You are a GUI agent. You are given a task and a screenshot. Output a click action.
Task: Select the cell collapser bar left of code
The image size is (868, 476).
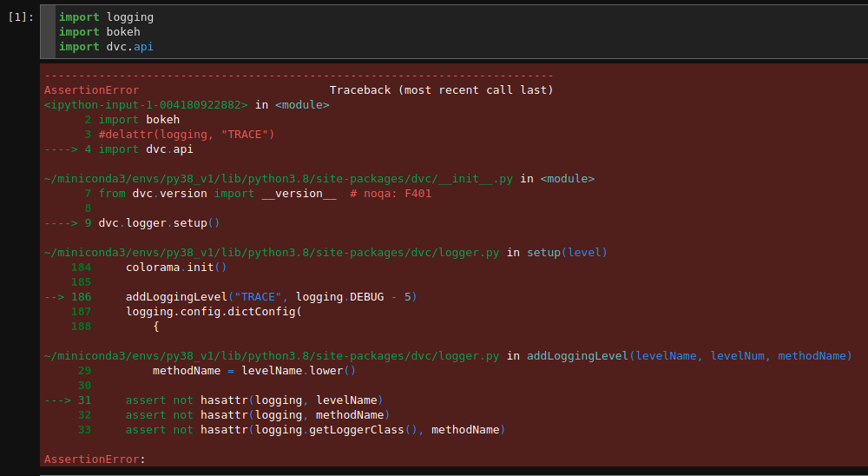click(48, 31)
